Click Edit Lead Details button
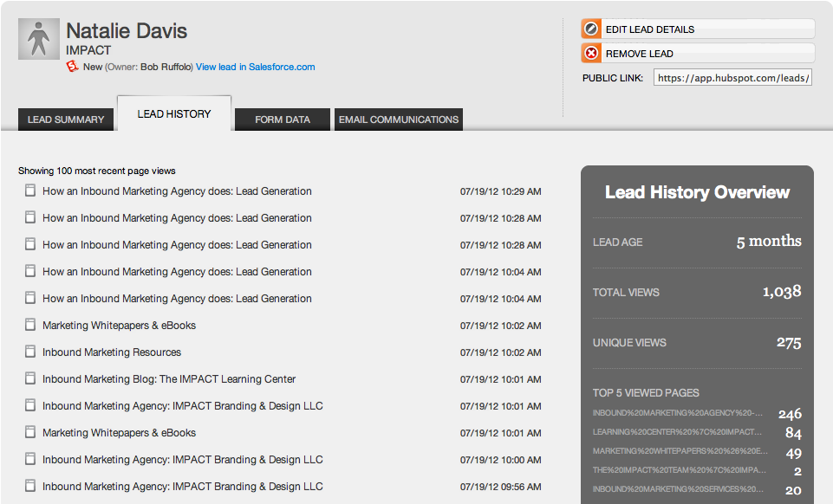 click(x=698, y=29)
